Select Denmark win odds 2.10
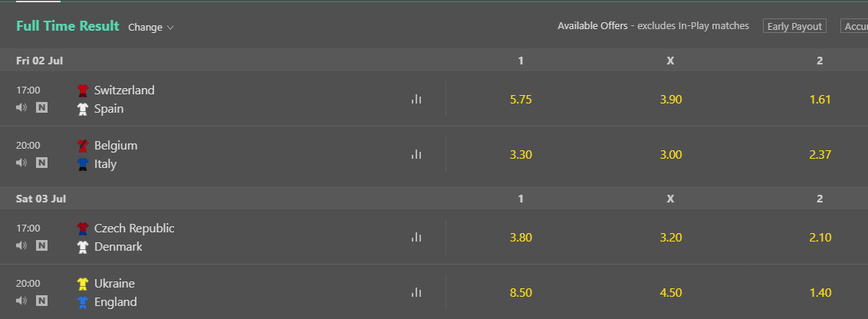 pyautogui.click(x=820, y=238)
